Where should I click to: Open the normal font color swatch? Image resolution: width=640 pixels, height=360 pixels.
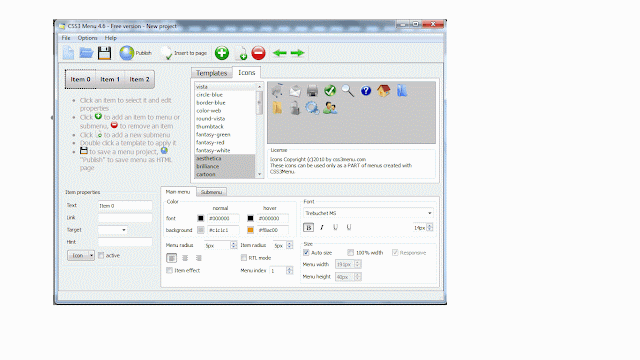[x=200, y=218]
